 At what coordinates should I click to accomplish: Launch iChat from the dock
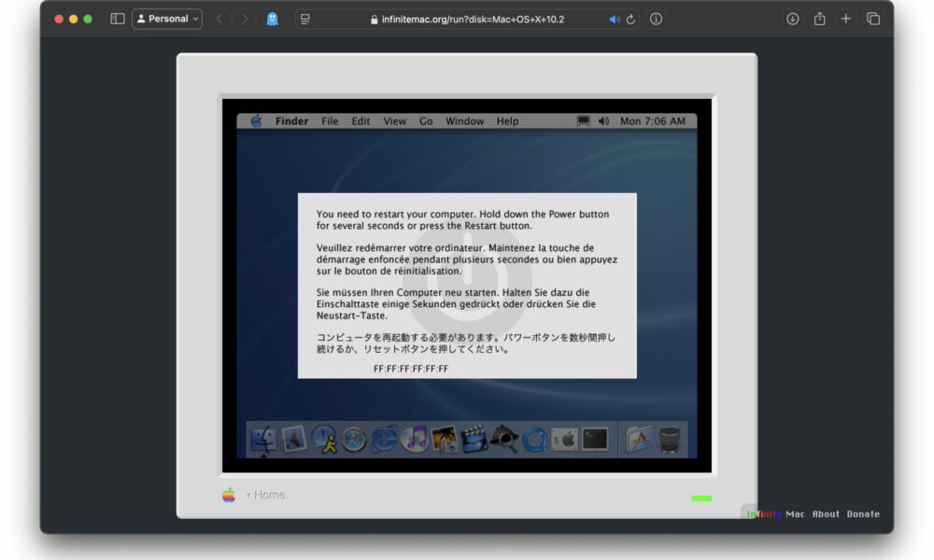tap(324, 440)
